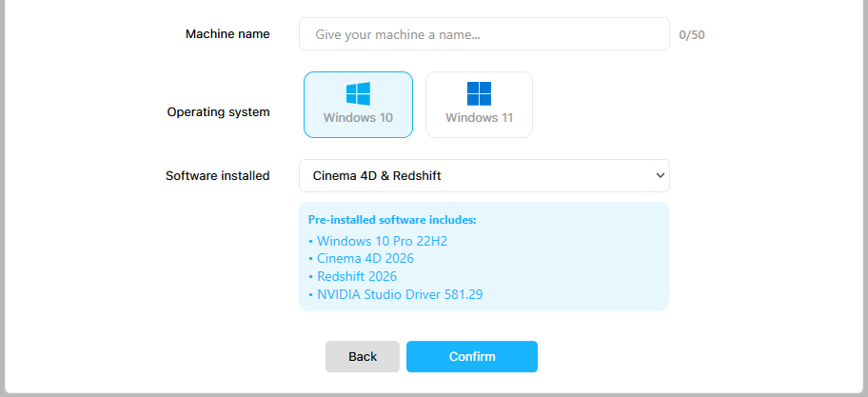Image resolution: width=868 pixels, height=397 pixels.
Task: Click the Cinema 4D & Redshift selection text
Action: 378,175
